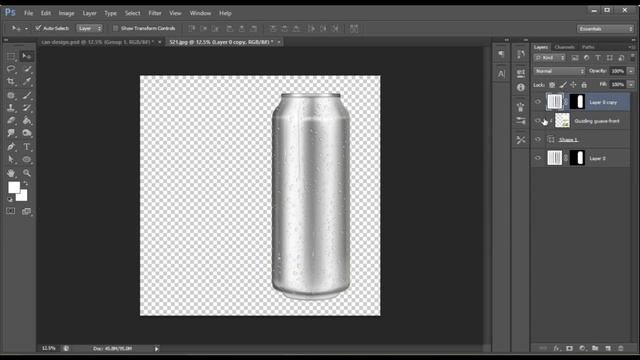Delete layer with trash icon
Viewport: 640px width, 360px height.
[621, 348]
